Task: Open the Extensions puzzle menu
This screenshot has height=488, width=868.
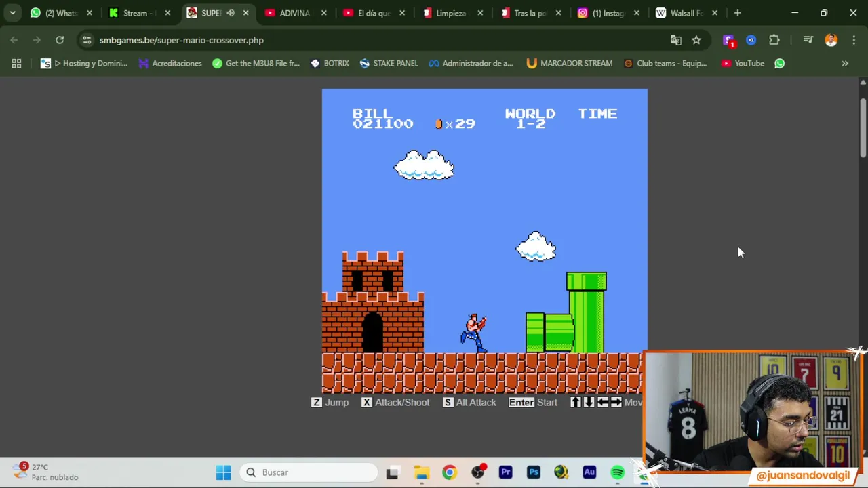Action: (x=774, y=40)
